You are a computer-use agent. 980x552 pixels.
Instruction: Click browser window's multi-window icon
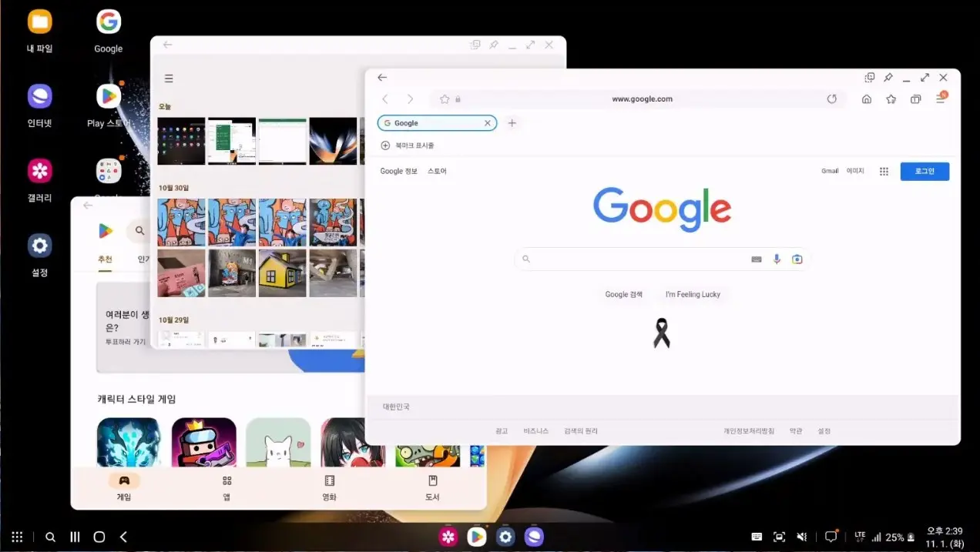click(870, 78)
